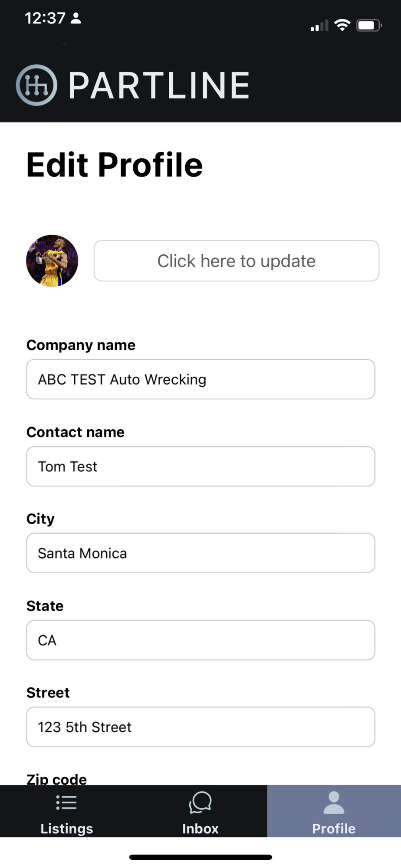401x868 pixels.
Task: Tap the person indicator beside the clock
Action: coord(76,18)
